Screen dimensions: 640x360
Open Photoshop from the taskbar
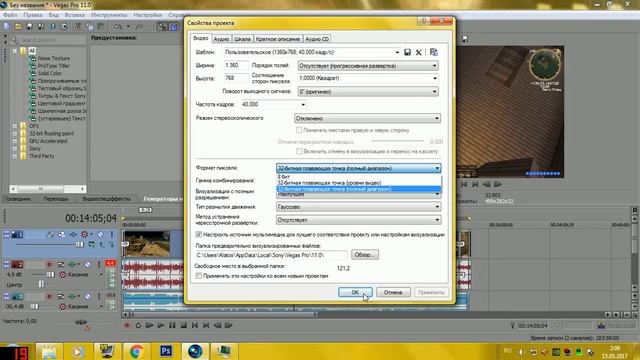click(166, 351)
